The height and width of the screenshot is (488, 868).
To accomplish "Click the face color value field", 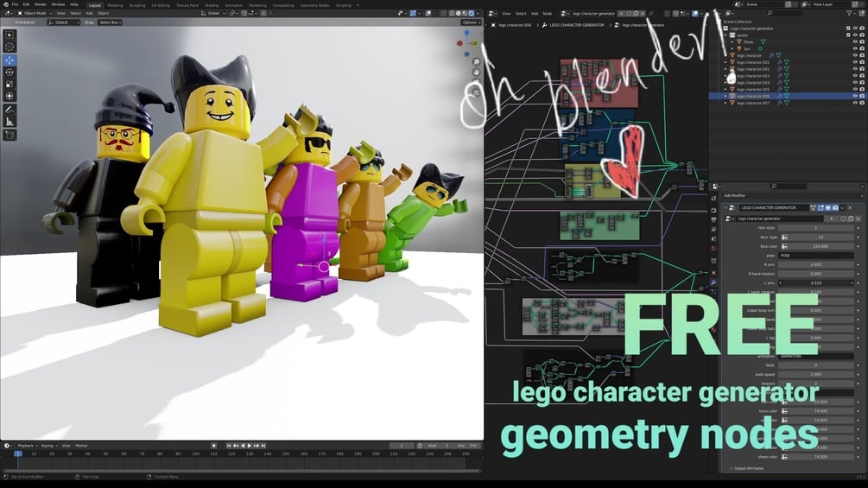I will (820, 246).
